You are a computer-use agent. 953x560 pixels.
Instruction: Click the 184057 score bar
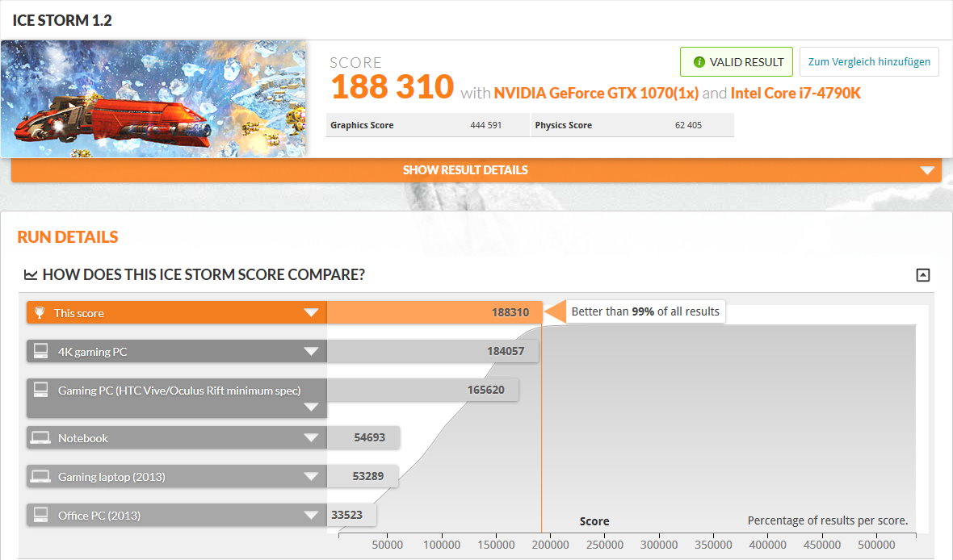pos(433,351)
